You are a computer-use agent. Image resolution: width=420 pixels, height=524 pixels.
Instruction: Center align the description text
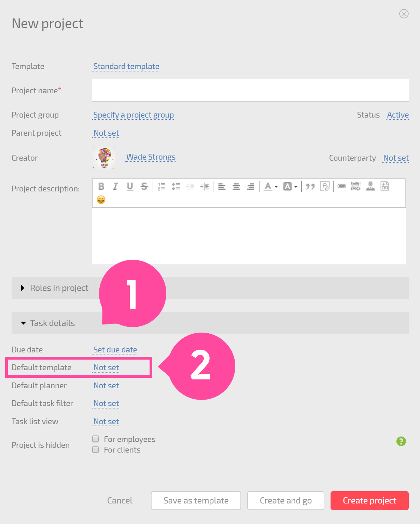(236, 186)
